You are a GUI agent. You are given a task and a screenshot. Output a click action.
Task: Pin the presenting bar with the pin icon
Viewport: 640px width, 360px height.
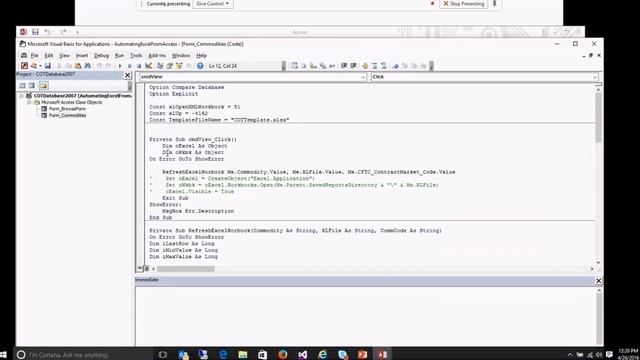point(495,4)
